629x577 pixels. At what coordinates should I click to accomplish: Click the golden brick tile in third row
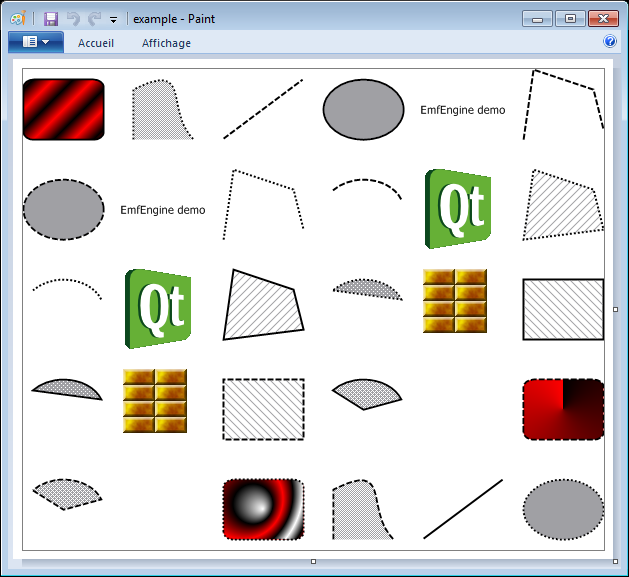455,301
